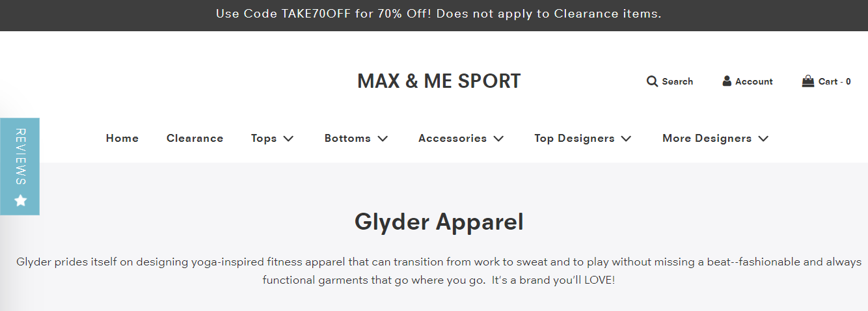Click the Search text link

pos(677,81)
